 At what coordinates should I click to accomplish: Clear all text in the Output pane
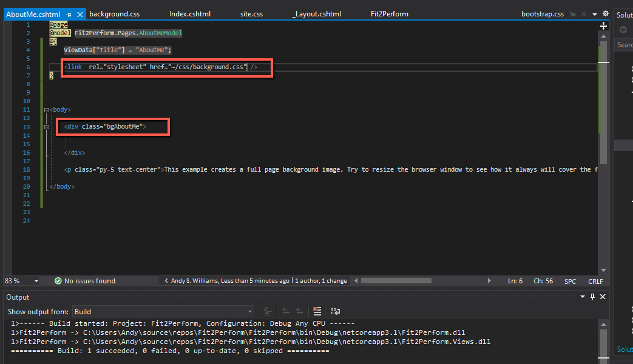coord(317,311)
